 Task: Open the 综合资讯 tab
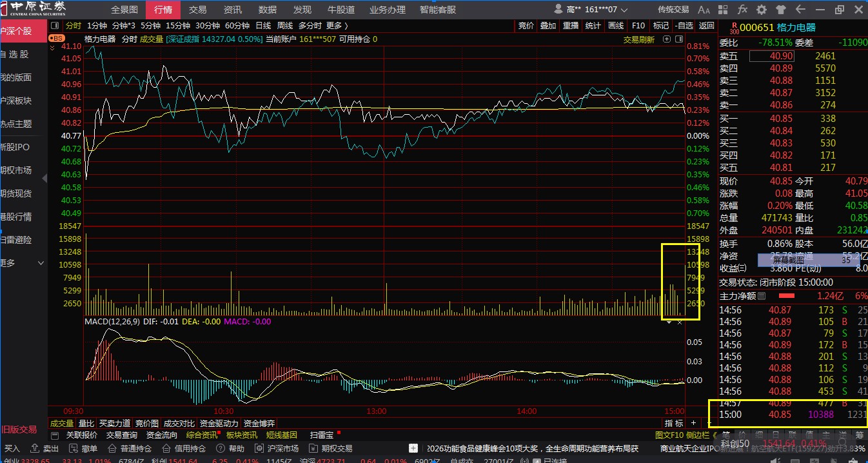pyautogui.click(x=202, y=435)
